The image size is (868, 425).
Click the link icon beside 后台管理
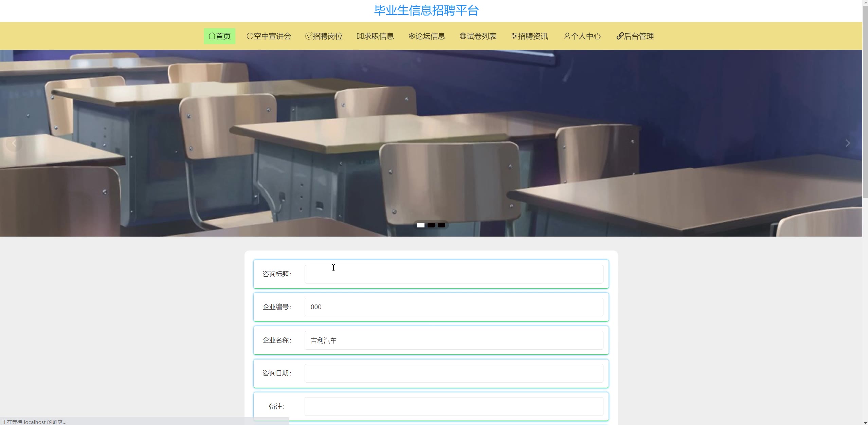(620, 36)
